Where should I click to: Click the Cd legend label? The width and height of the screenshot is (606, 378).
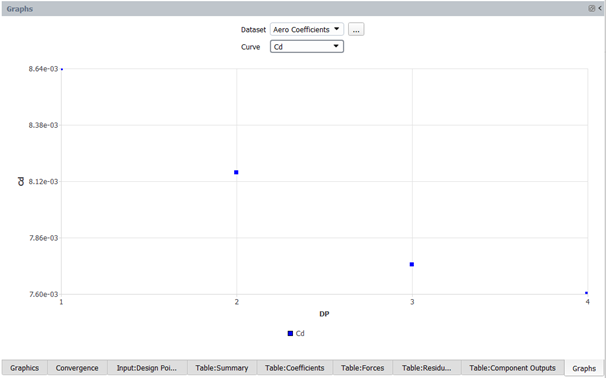click(x=300, y=334)
